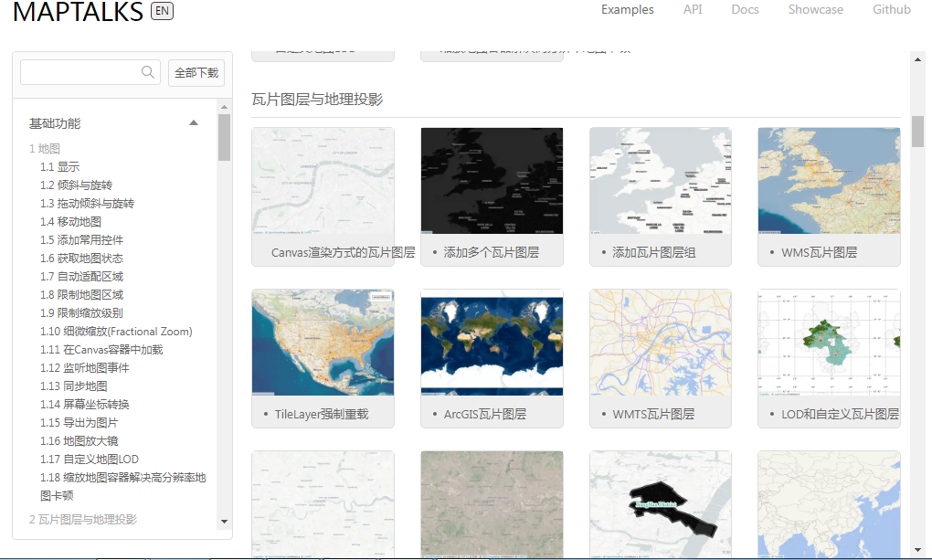Click the ArcGIS瓦片图层 caption

484,415
